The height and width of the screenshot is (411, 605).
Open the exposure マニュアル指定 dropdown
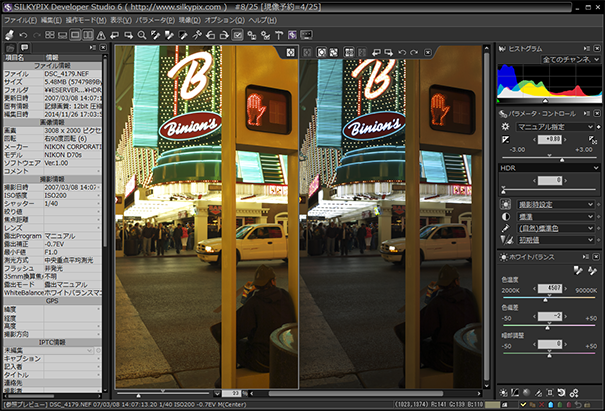pyautogui.click(x=555, y=127)
